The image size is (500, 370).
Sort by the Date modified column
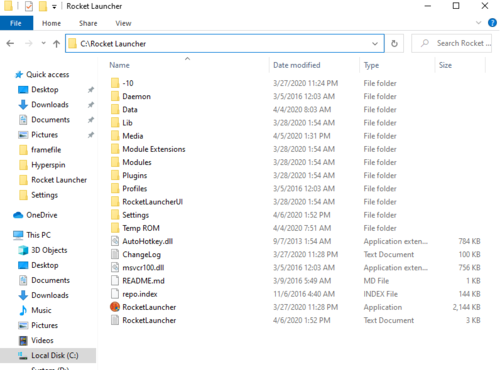click(297, 65)
